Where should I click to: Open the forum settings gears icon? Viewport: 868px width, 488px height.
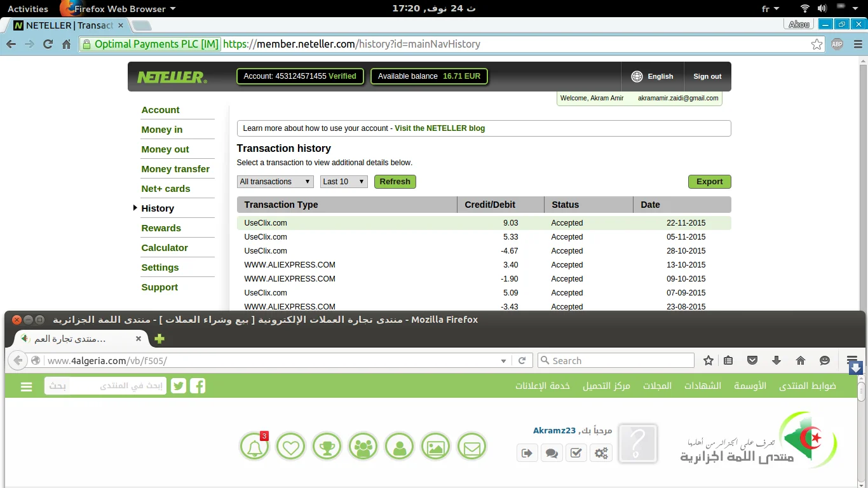(600, 453)
